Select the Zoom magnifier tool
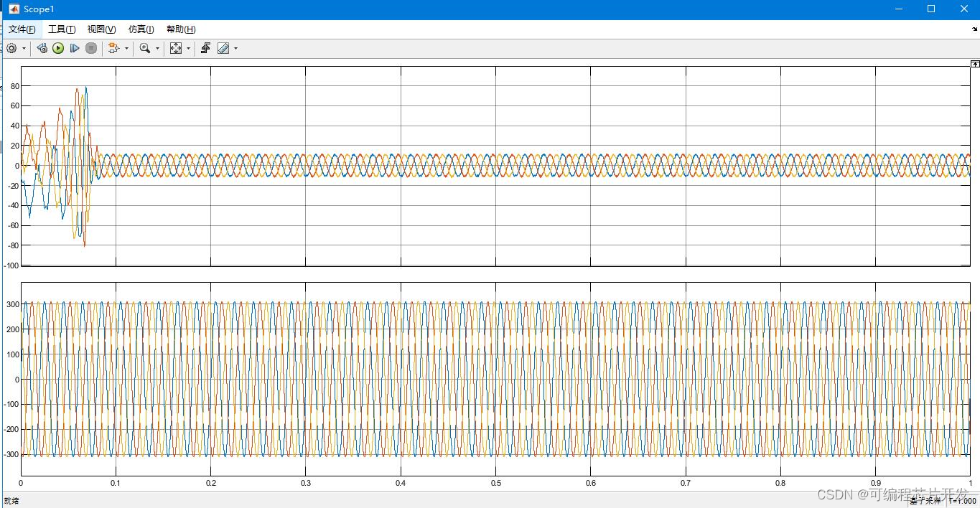Viewport: 980px width, 508px height. [145, 48]
